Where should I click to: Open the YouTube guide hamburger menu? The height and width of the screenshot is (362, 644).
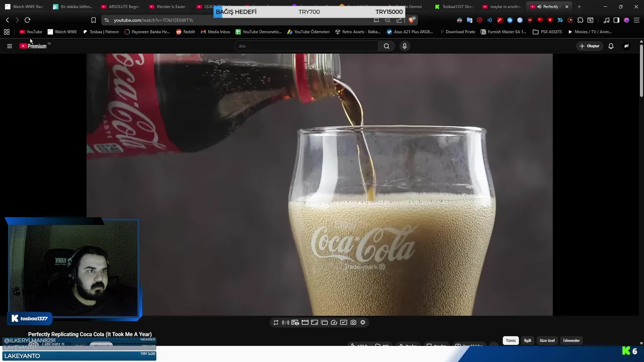[9, 46]
